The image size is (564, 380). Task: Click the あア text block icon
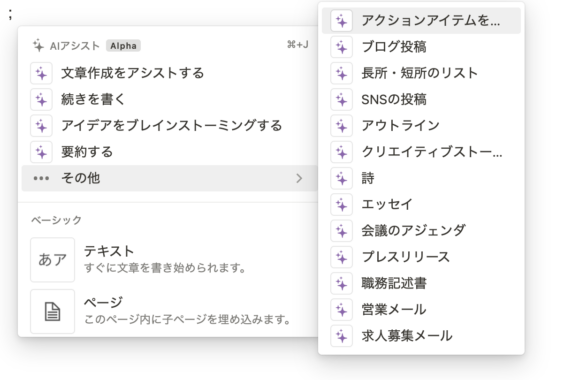pyautogui.click(x=53, y=259)
